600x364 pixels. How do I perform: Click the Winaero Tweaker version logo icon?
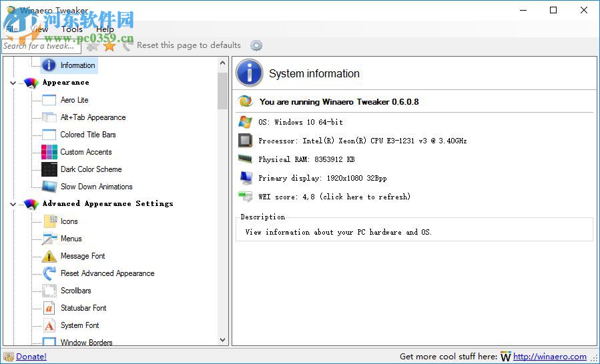(x=246, y=101)
